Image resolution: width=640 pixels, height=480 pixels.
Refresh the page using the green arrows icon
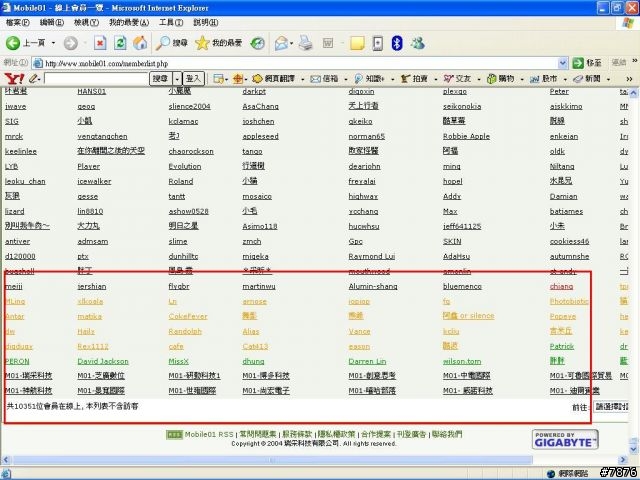(x=120, y=43)
